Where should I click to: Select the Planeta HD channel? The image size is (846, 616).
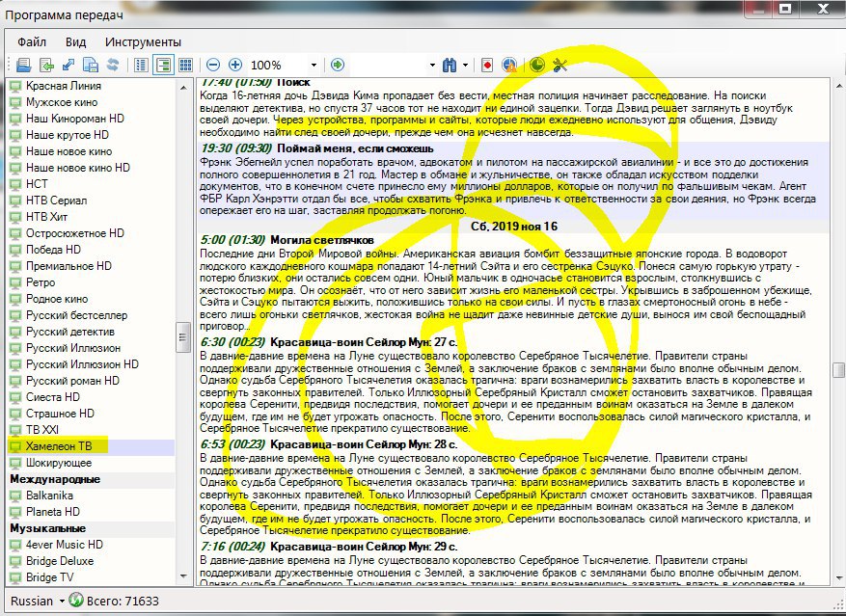[52, 512]
